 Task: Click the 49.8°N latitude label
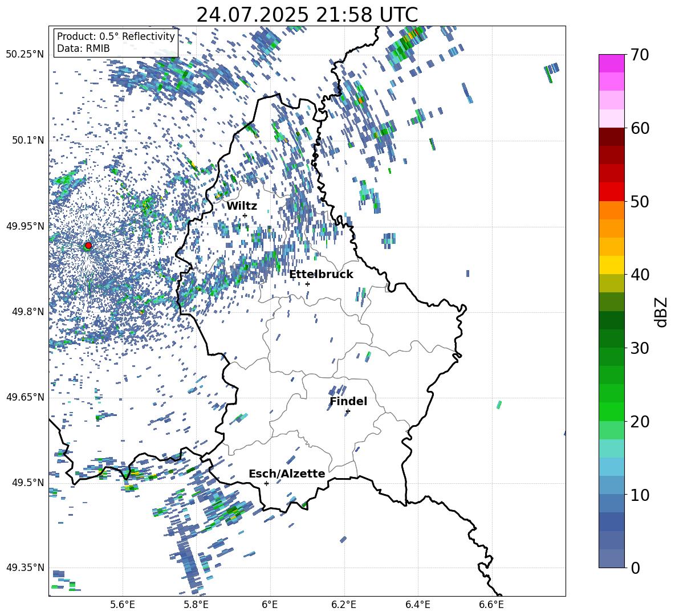pyautogui.click(x=27, y=312)
